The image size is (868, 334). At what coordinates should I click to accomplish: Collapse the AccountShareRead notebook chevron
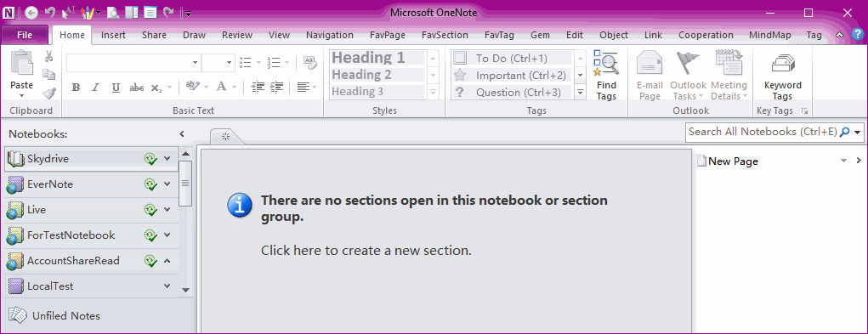(x=167, y=260)
